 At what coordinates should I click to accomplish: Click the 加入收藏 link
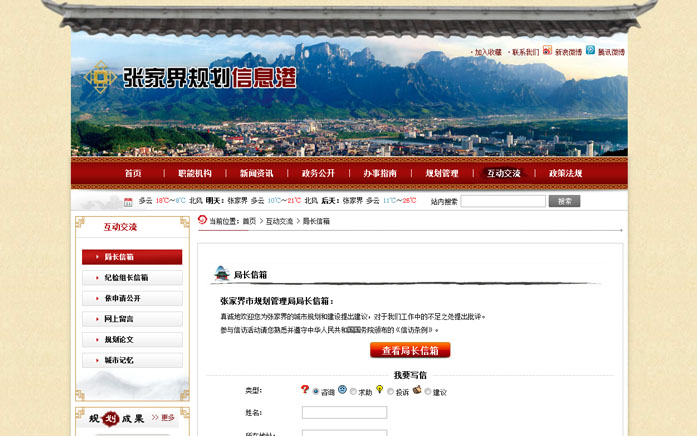(x=488, y=52)
